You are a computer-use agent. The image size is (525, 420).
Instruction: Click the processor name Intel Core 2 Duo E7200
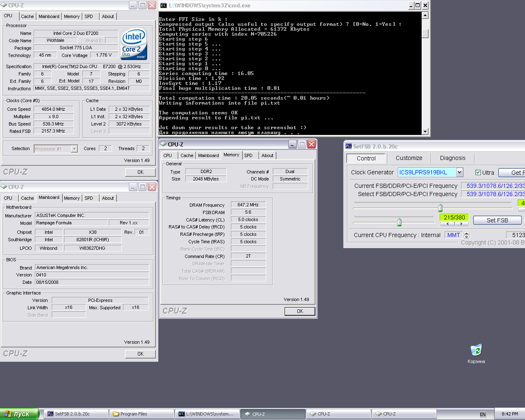76,33
